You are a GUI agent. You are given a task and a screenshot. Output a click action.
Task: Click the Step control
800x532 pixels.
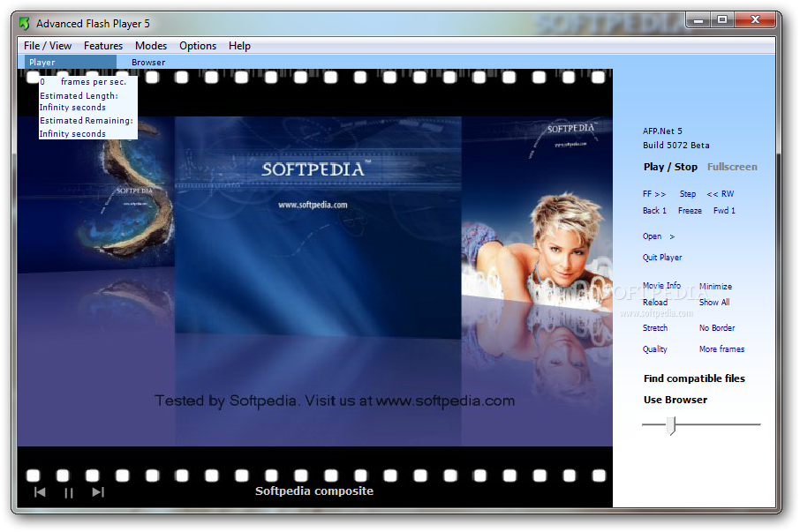(x=688, y=194)
